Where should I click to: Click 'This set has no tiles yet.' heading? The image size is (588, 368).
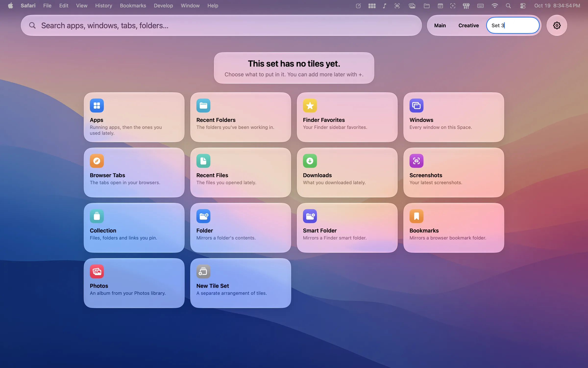(x=294, y=64)
